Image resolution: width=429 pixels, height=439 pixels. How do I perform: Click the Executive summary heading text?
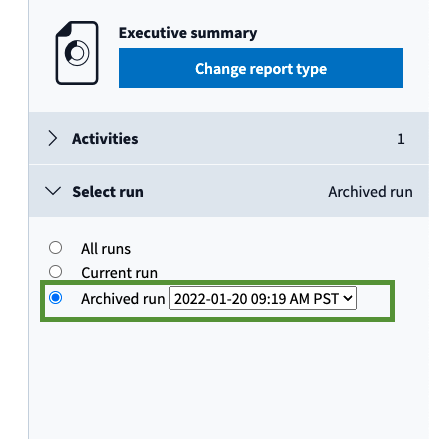pyautogui.click(x=188, y=33)
